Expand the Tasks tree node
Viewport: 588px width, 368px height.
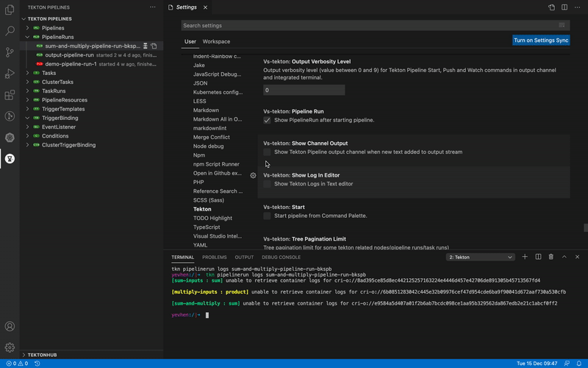pos(27,73)
